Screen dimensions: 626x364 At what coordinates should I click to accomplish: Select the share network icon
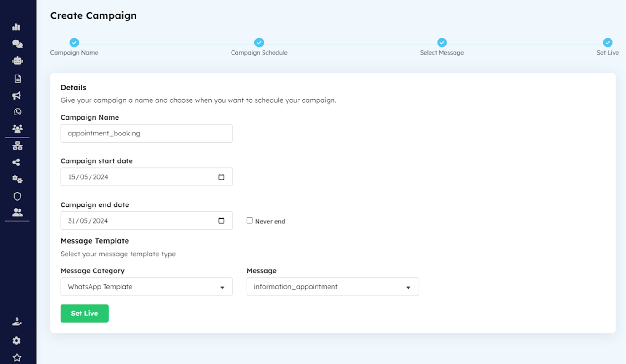tap(17, 162)
